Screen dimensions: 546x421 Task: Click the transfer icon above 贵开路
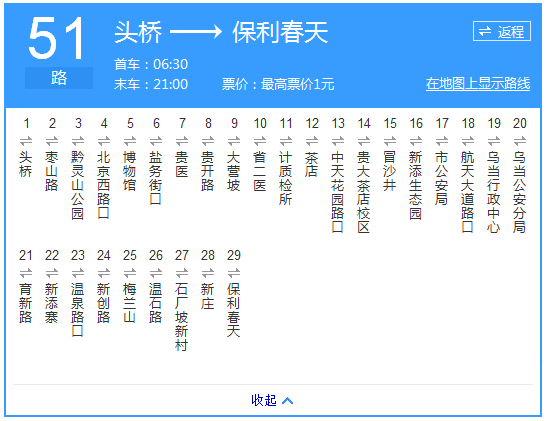[208, 141]
